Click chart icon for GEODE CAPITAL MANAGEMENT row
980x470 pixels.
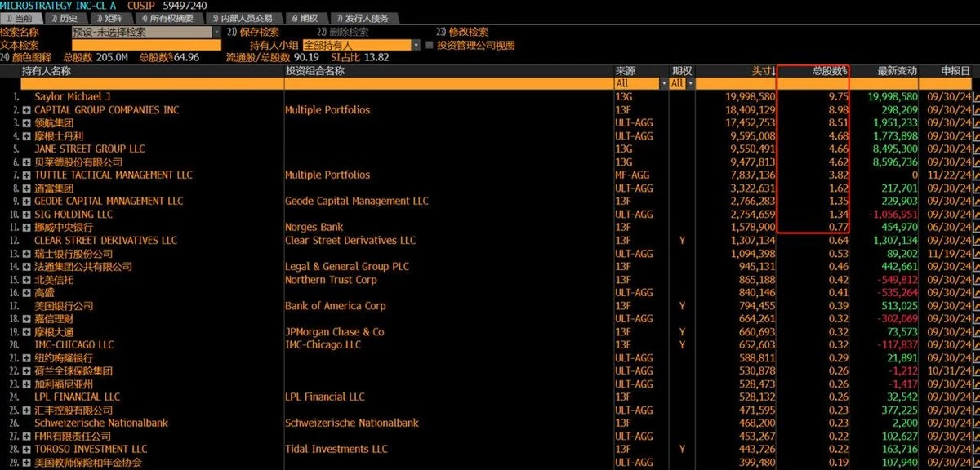[x=975, y=202]
